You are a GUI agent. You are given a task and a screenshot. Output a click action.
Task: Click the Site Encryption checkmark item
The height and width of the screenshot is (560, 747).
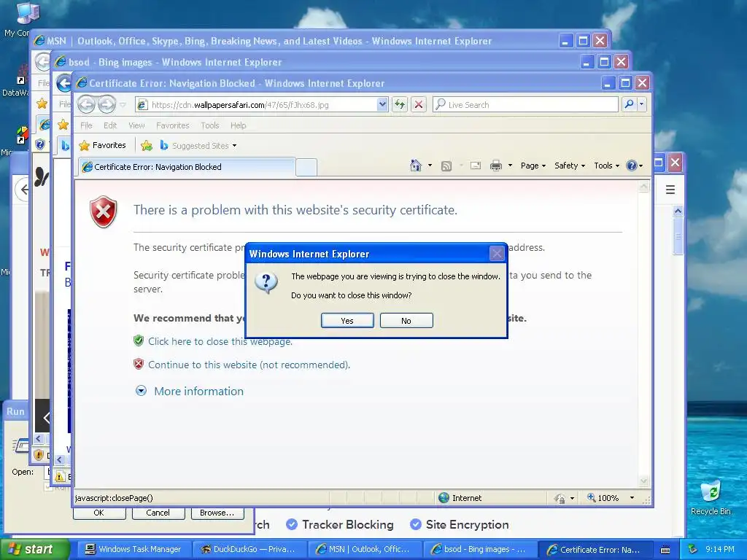pos(460,524)
